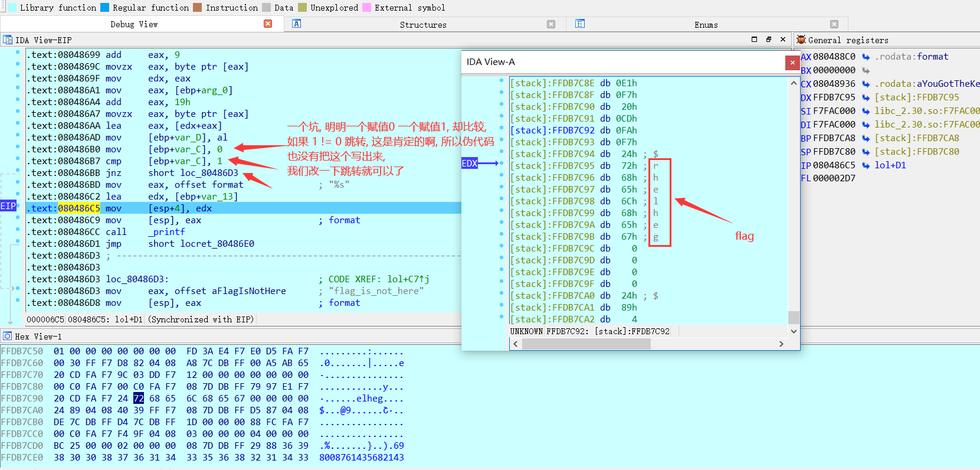Click the jump arrow beside the EBX register
This screenshot has height=470, width=980.
pos(866,70)
